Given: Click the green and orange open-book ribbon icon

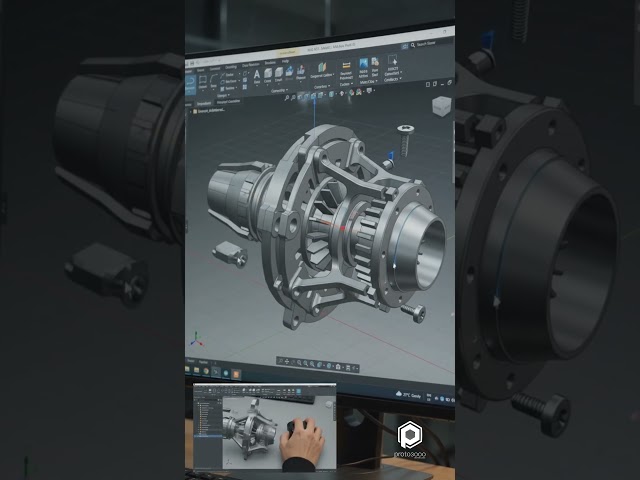Looking at the screenshot, I should point(322,68).
